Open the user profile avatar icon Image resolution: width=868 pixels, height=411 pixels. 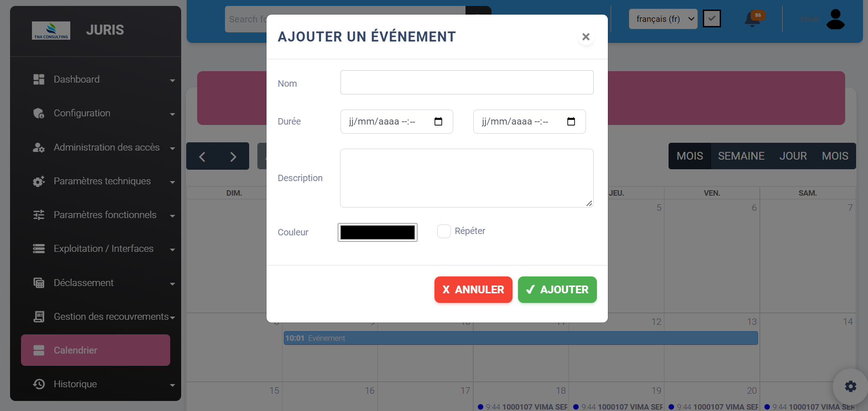(x=835, y=19)
